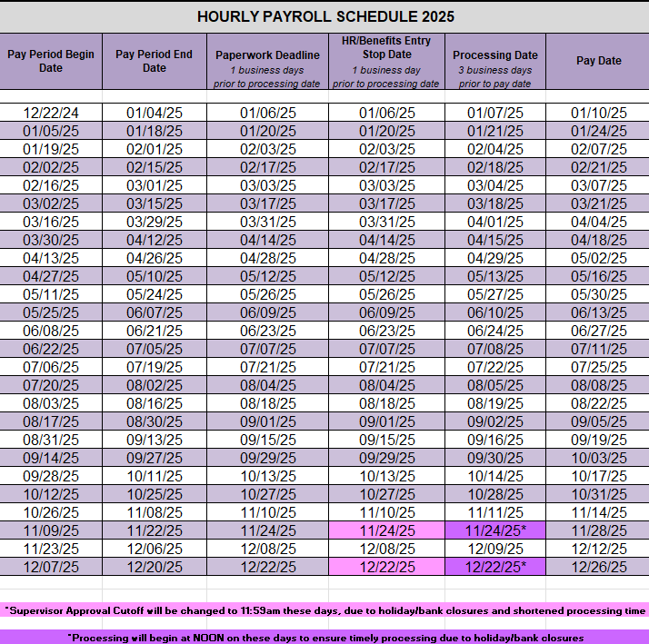Click pay date cell 10/03/25
The height and width of the screenshot is (644, 649).
click(598, 458)
